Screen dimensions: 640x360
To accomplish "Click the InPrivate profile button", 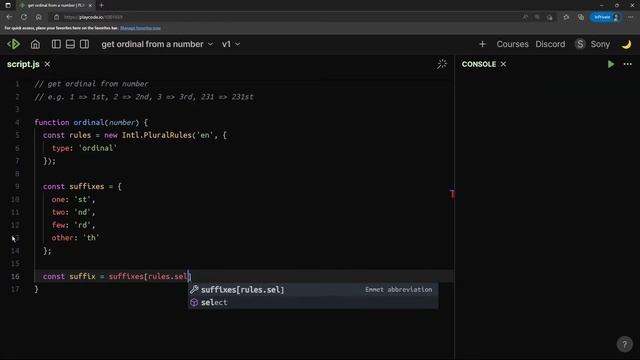I will tap(606, 17).
